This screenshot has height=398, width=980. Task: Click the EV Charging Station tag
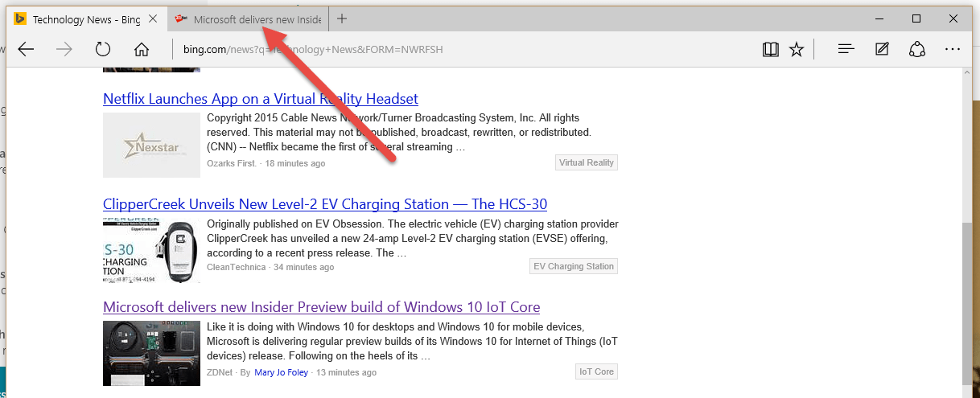coord(574,266)
